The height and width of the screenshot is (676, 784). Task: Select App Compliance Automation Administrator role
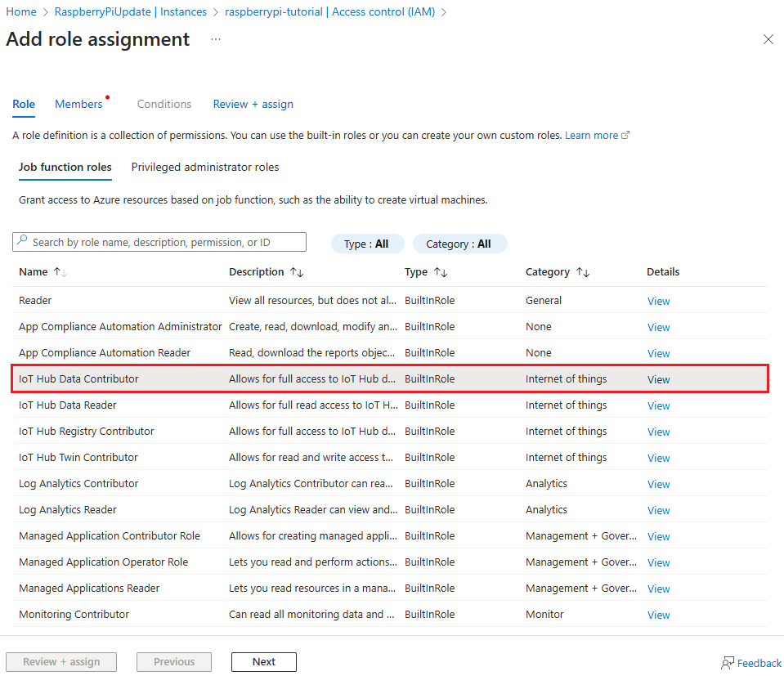click(390, 326)
